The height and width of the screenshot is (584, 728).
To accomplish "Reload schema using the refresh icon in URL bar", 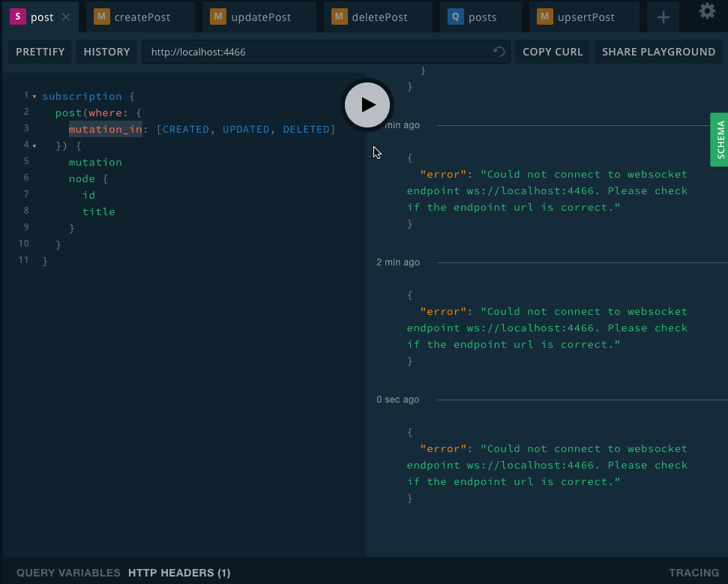I will pyautogui.click(x=499, y=52).
